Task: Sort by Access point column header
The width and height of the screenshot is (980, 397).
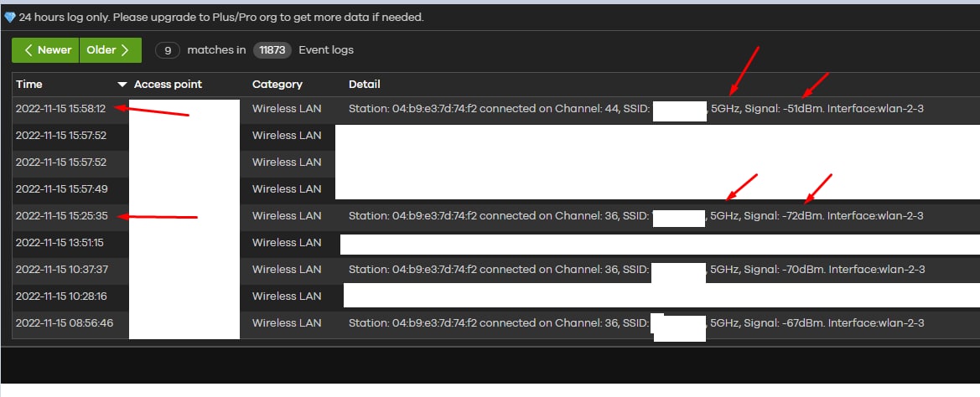Action: tap(168, 85)
